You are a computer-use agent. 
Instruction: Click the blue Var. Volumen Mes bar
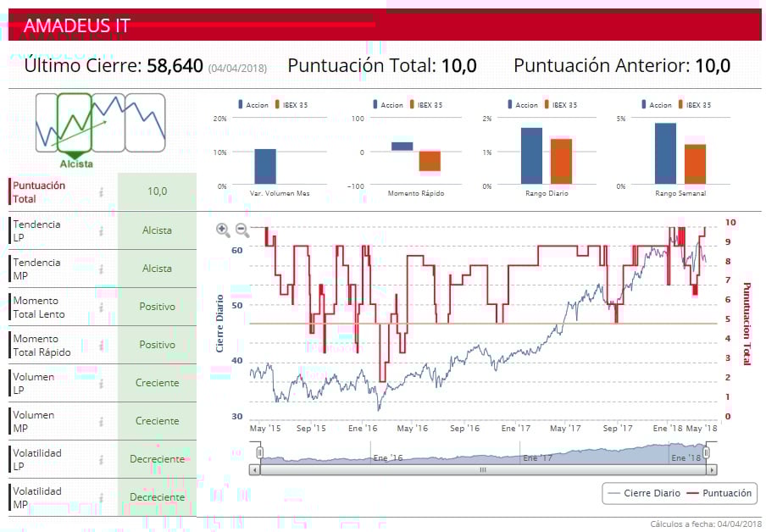coord(265,167)
